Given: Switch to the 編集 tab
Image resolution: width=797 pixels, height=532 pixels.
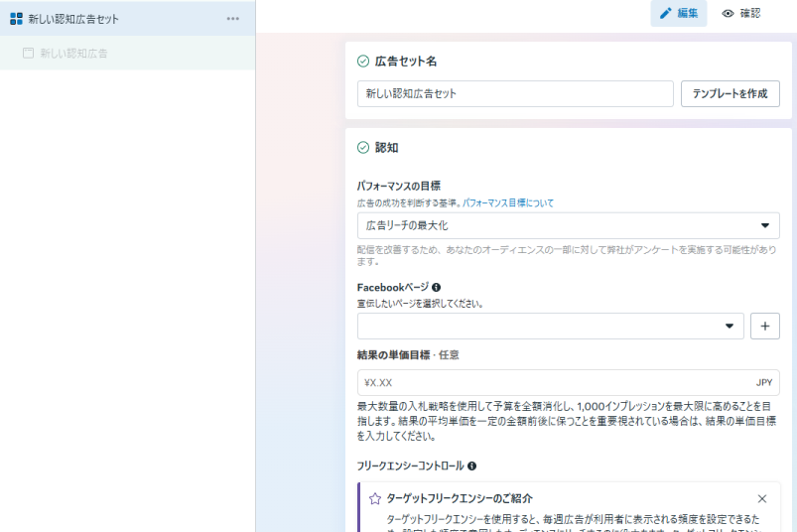Looking at the screenshot, I should point(679,14).
